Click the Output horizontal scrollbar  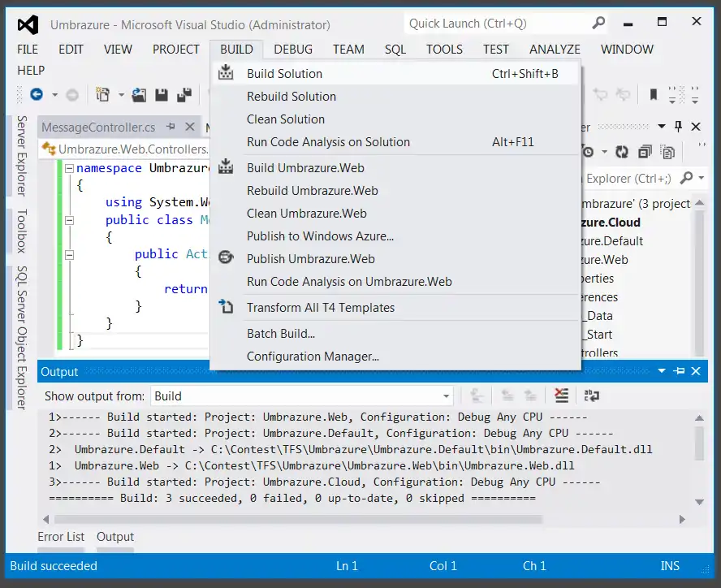click(299, 520)
